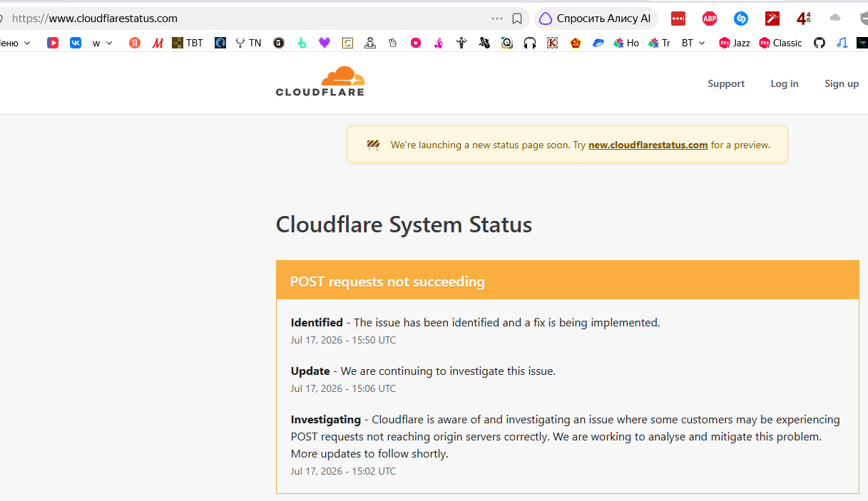The height and width of the screenshot is (501, 868).
Task: Open the pink circle bookmark
Action: point(416,43)
